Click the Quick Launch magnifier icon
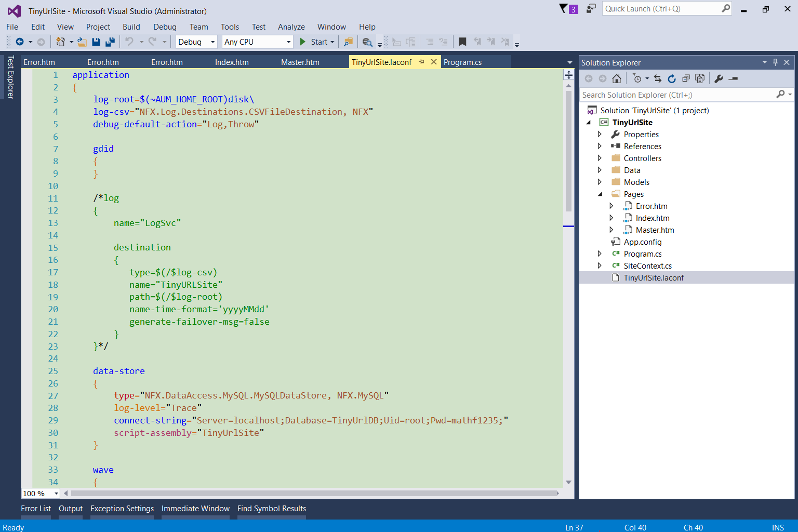 click(726, 8)
